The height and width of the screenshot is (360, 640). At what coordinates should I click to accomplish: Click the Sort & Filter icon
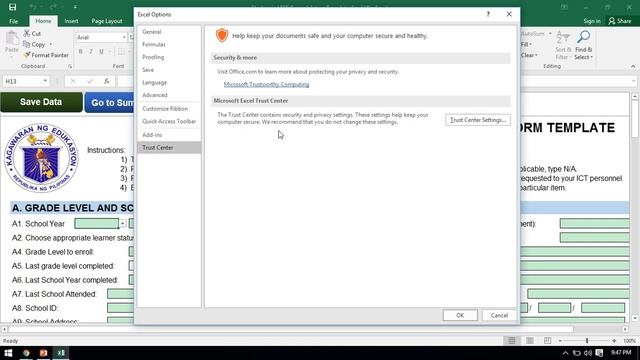(563, 38)
